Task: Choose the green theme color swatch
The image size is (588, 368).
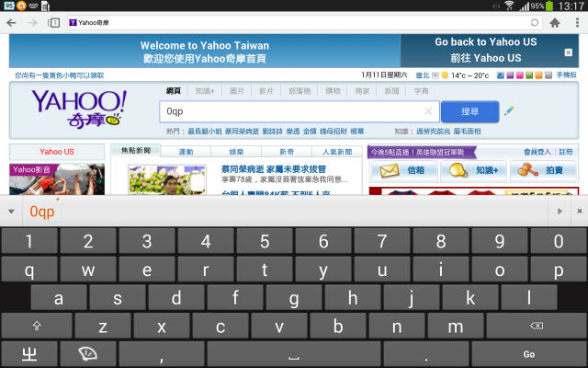Action: 529,75
